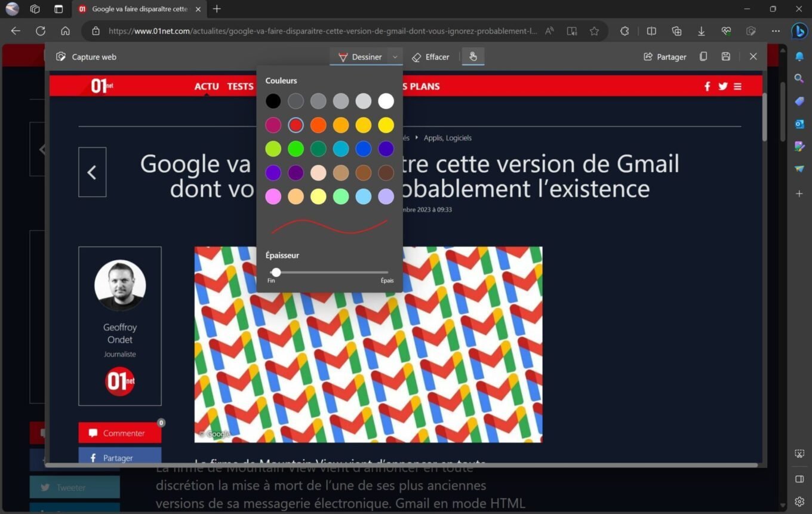Close the 01net browser tab

(x=198, y=9)
